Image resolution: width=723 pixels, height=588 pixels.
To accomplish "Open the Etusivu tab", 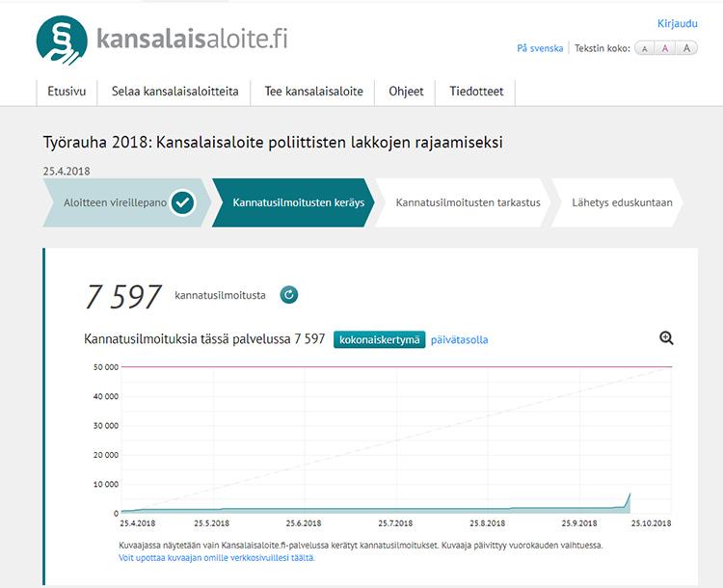I will (67, 92).
